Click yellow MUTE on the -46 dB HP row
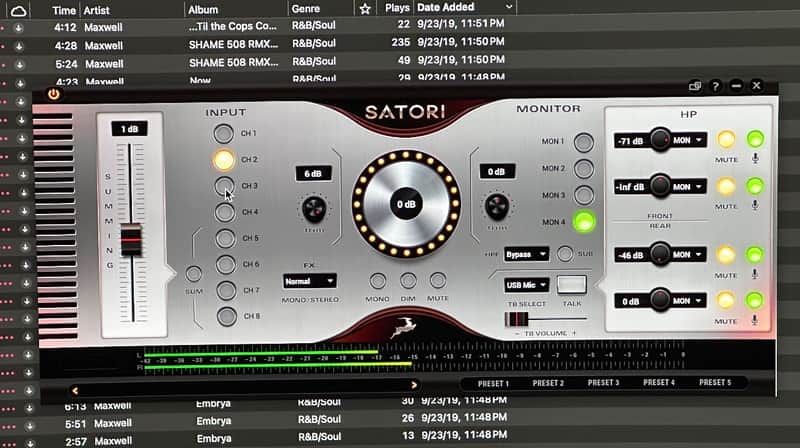800x448 pixels. 726,254
